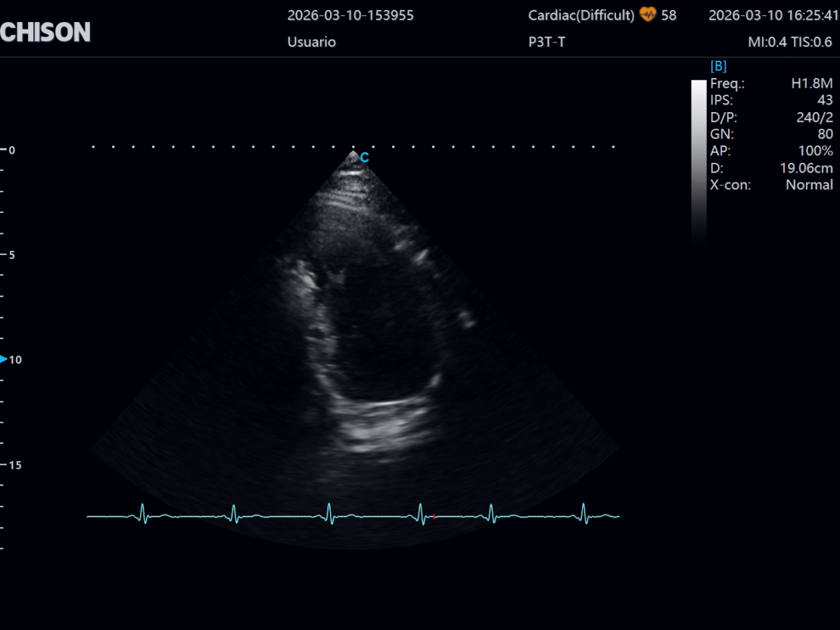The height and width of the screenshot is (630, 840).
Task: Click the orange heart rate icon
Action: coord(647,15)
